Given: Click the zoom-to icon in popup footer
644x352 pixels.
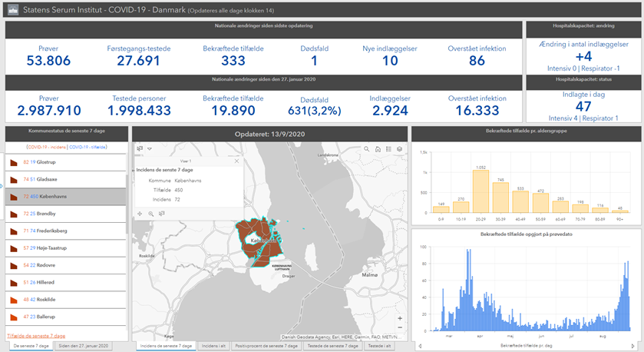Looking at the screenshot, I should pyautogui.click(x=150, y=214).
